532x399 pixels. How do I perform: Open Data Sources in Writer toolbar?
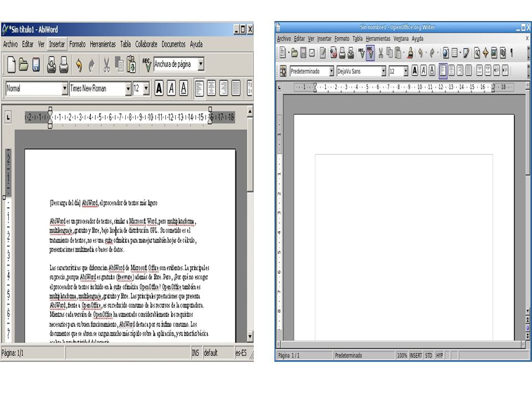point(503,53)
